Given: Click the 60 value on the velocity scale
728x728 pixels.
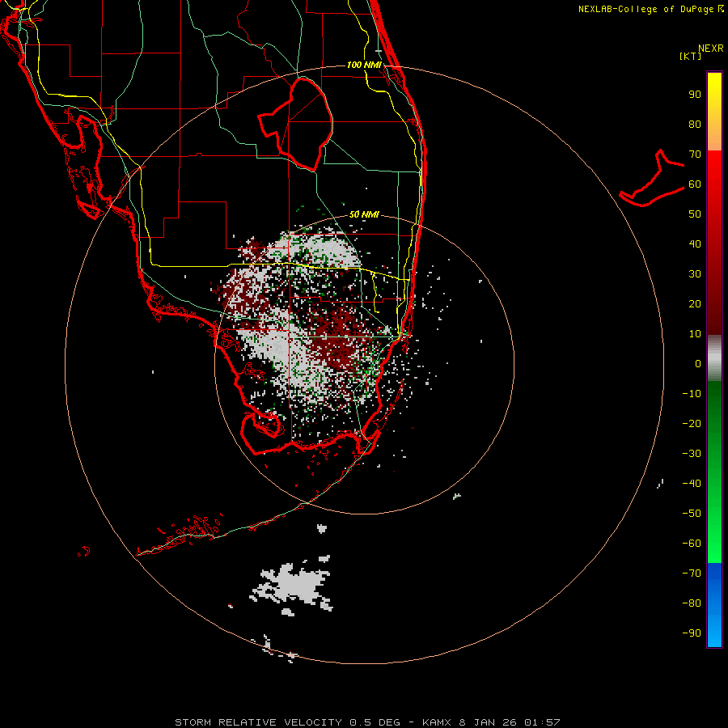Looking at the screenshot, I should coord(695,184).
